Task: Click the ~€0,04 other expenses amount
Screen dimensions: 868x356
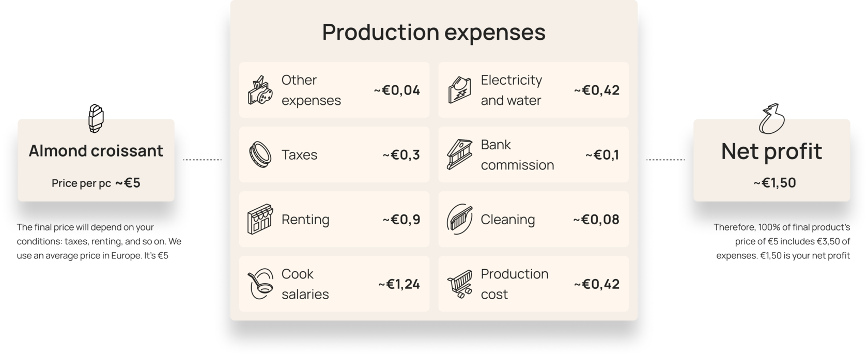Action: pyautogui.click(x=397, y=90)
